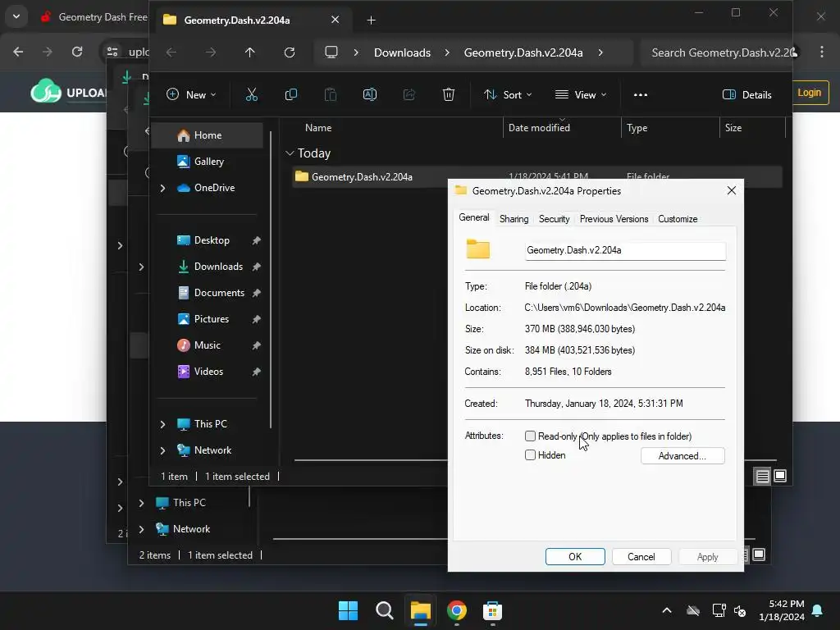Viewport: 840px width, 630px height.
Task: Click the Rename icon in toolbar
Action: click(x=370, y=95)
